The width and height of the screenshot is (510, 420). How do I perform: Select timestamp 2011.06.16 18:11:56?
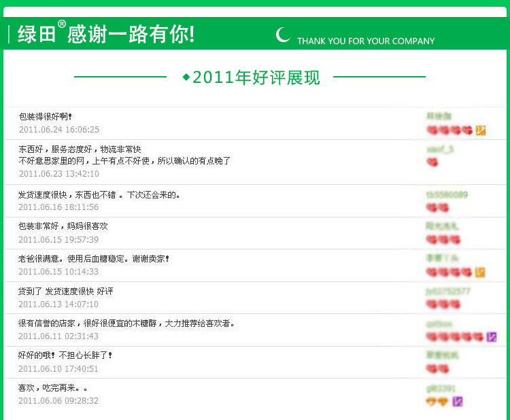coord(58,207)
